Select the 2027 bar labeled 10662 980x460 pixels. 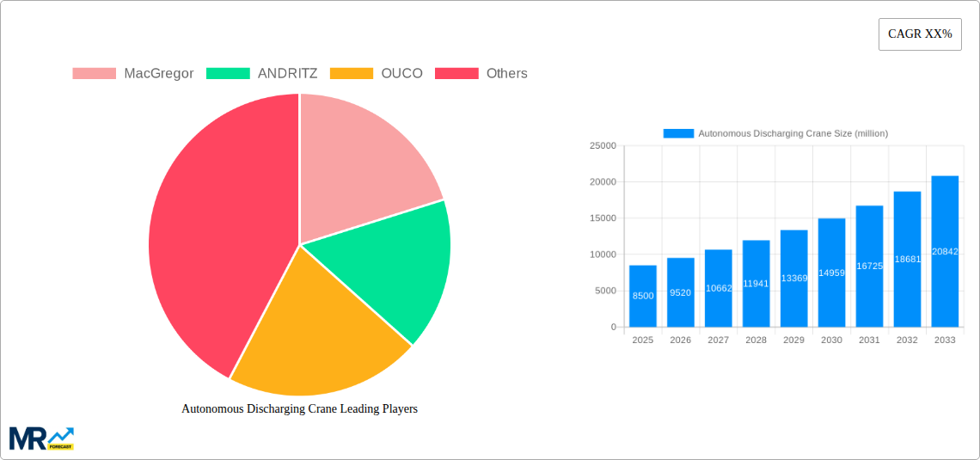pyautogui.click(x=718, y=288)
